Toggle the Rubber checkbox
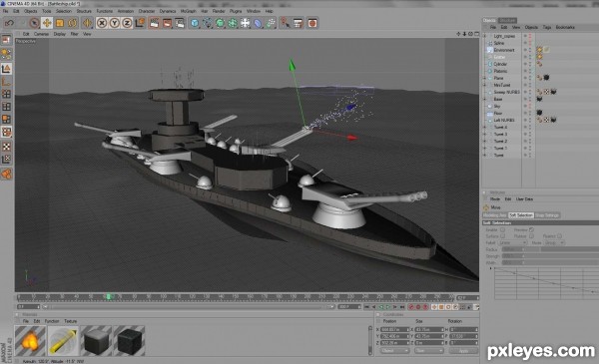The height and width of the screenshot is (364, 599). coord(531,236)
